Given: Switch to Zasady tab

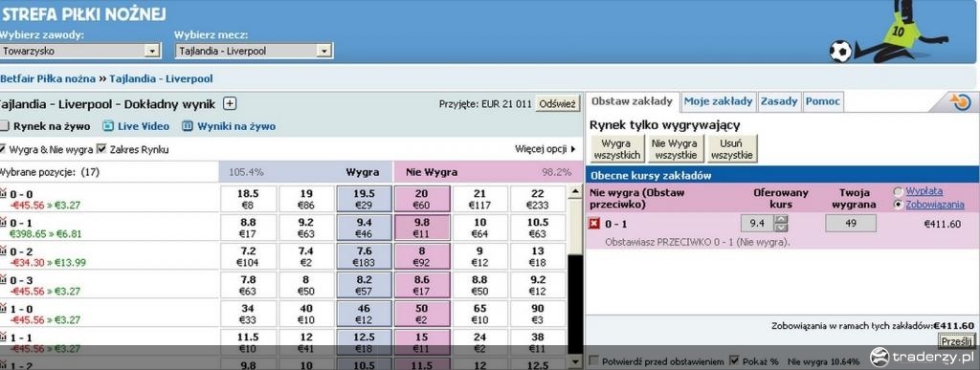Looking at the screenshot, I should pyautogui.click(x=779, y=101).
